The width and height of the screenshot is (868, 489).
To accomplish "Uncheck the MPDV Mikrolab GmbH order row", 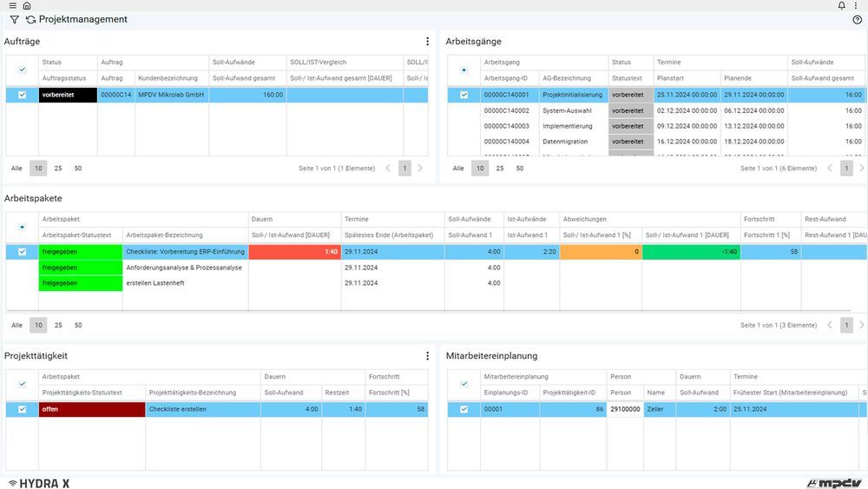I will coord(23,95).
